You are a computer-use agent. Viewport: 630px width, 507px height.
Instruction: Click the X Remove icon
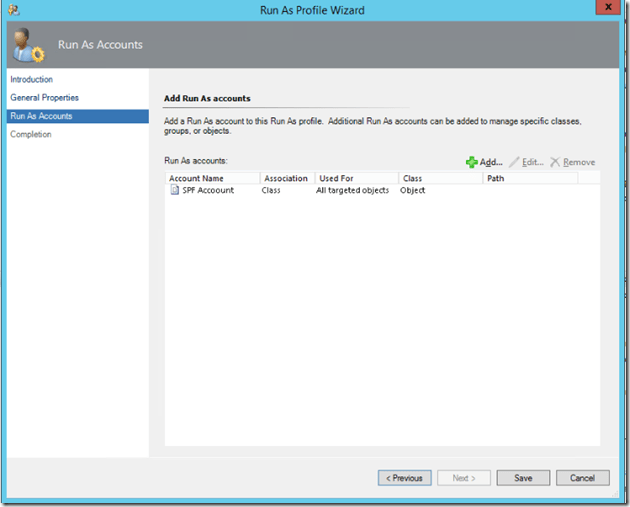tap(555, 162)
